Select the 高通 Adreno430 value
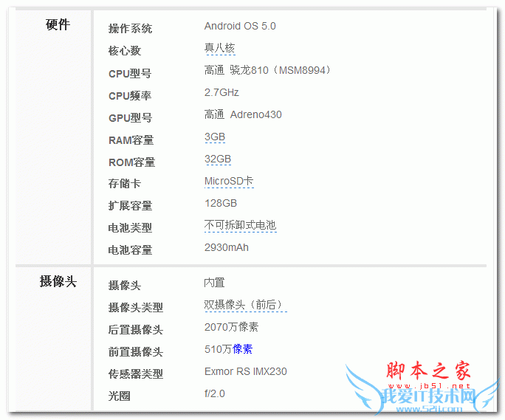This screenshot has width=505, height=420. pos(243,114)
